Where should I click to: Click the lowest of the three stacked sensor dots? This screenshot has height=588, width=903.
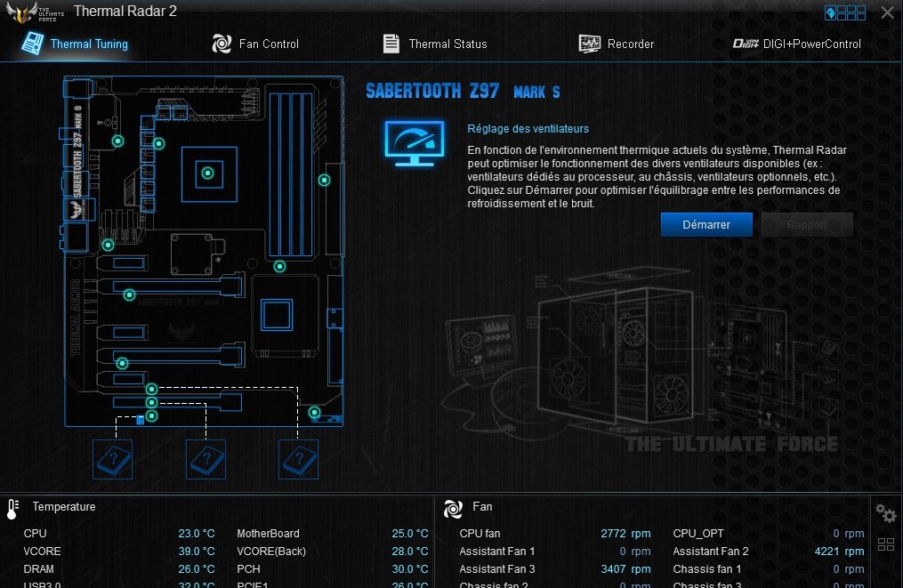[151, 415]
